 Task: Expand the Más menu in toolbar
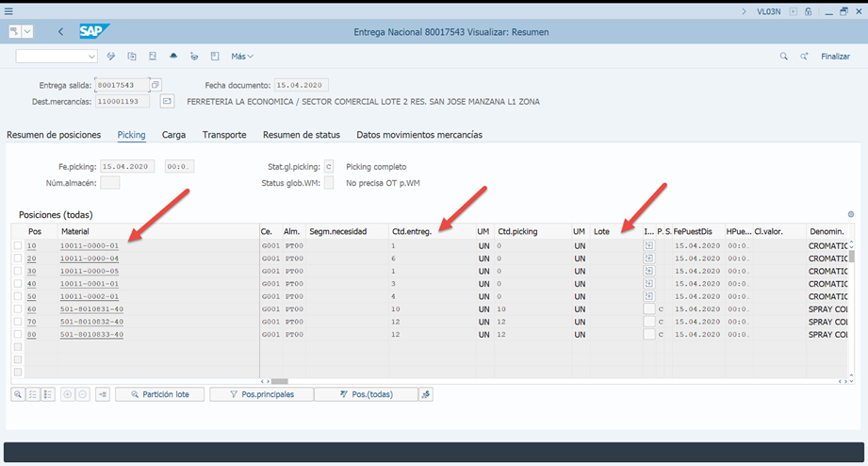pyautogui.click(x=242, y=57)
